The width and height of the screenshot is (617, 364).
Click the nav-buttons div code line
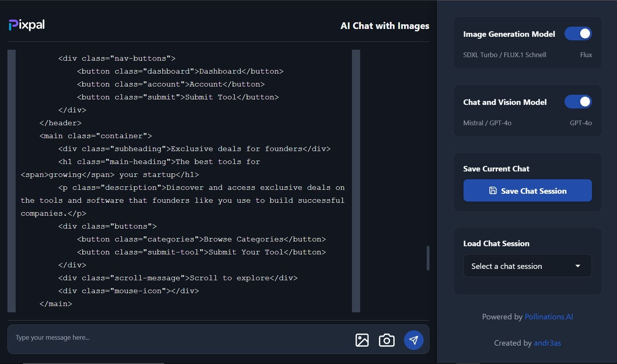[117, 58]
